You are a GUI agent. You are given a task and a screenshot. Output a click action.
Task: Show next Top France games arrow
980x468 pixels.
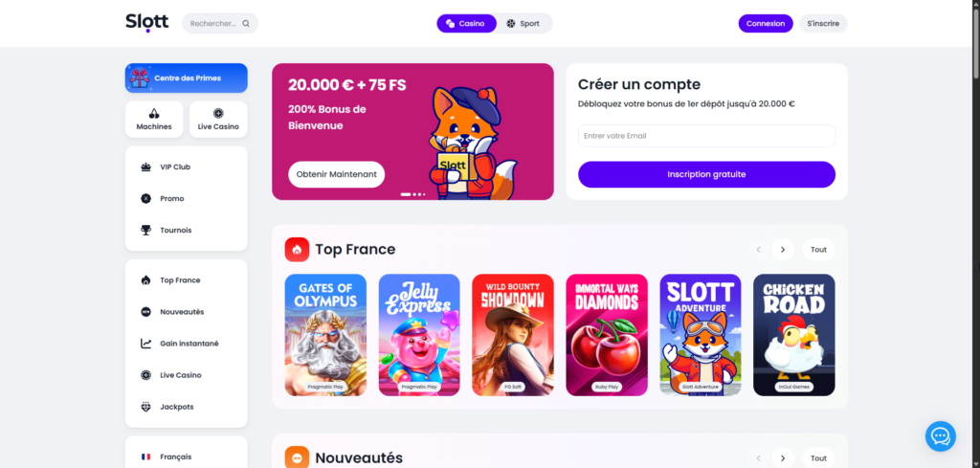pyautogui.click(x=783, y=249)
